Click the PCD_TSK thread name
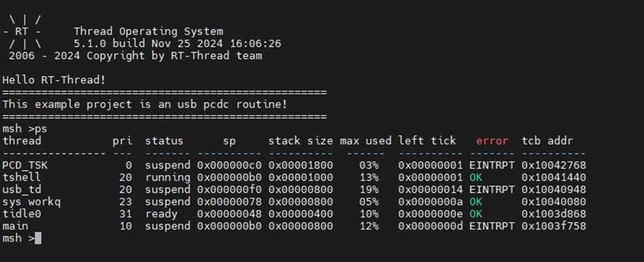This screenshot has width=644, height=262. coord(25,165)
